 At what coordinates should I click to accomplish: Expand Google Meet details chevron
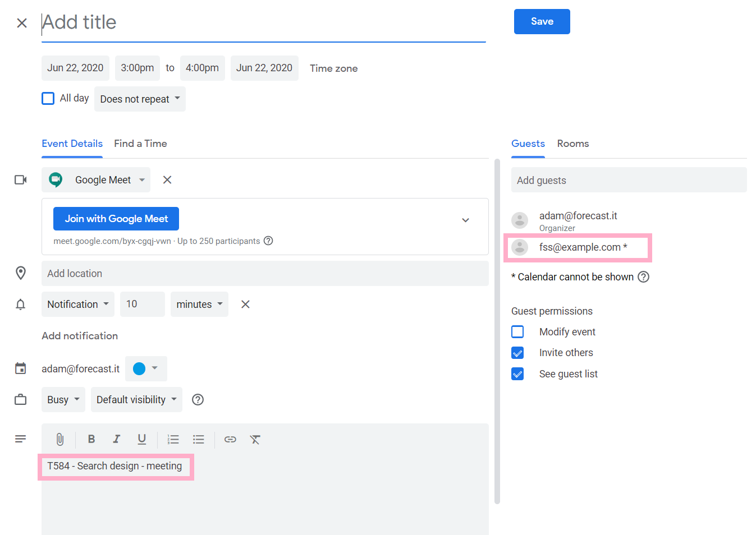point(465,220)
